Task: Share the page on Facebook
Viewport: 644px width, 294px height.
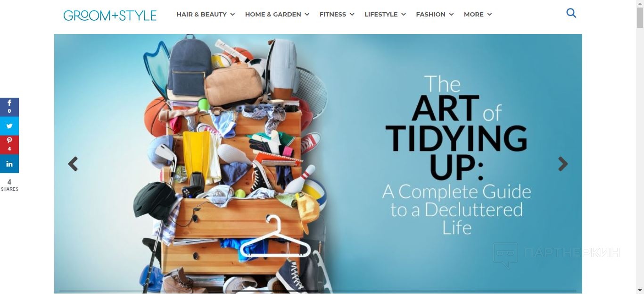Action: point(9,107)
